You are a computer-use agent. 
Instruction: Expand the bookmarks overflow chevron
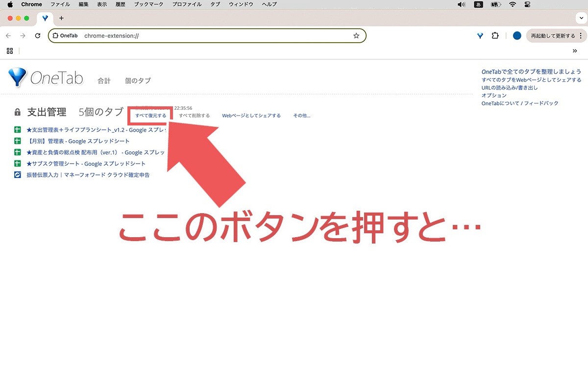click(x=575, y=50)
